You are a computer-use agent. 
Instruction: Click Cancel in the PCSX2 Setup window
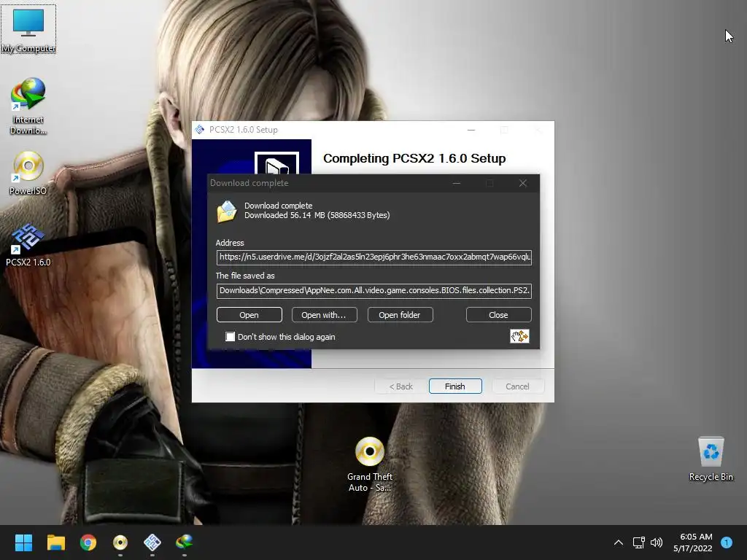pyautogui.click(x=518, y=386)
